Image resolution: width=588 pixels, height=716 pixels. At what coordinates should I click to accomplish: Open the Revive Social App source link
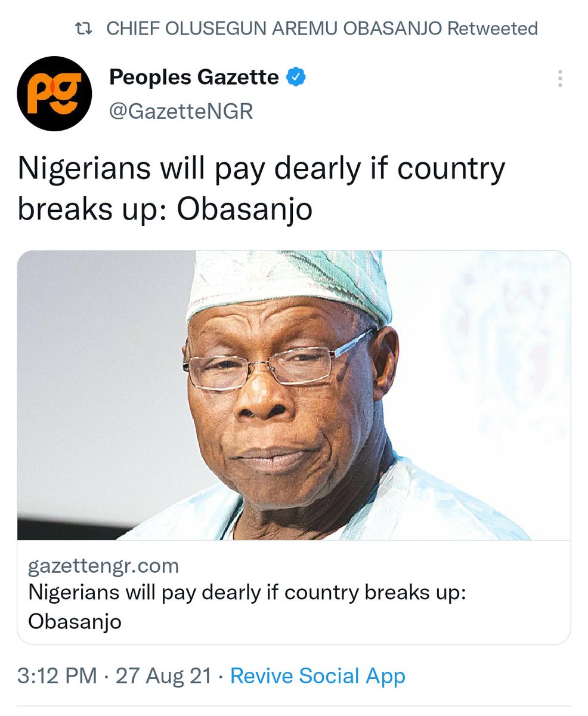pos(318,676)
